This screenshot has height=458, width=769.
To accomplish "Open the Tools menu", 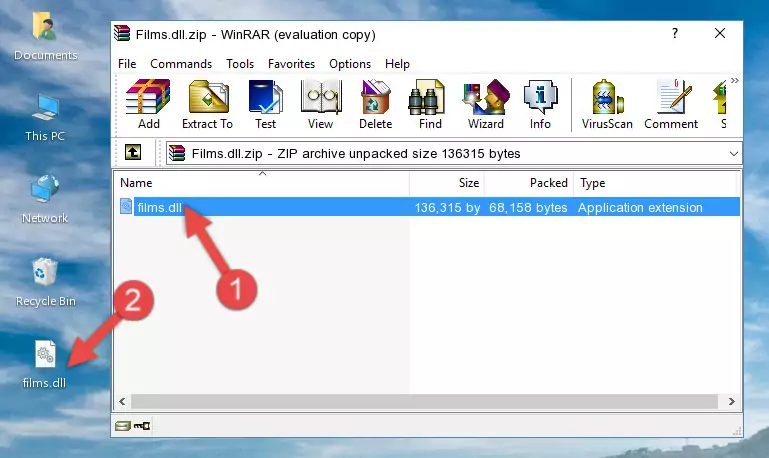I will point(240,64).
